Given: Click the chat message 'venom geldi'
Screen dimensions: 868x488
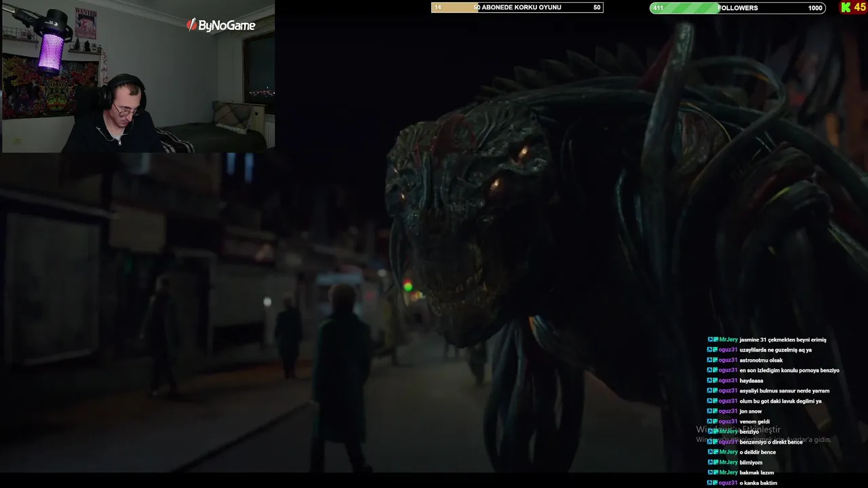Looking at the screenshot, I should (x=755, y=422).
